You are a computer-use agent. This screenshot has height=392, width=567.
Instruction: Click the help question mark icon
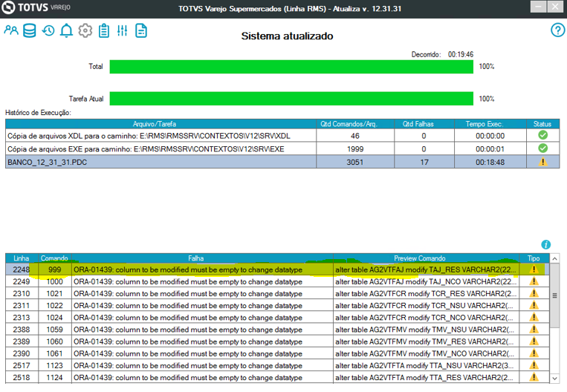pos(557,30)
